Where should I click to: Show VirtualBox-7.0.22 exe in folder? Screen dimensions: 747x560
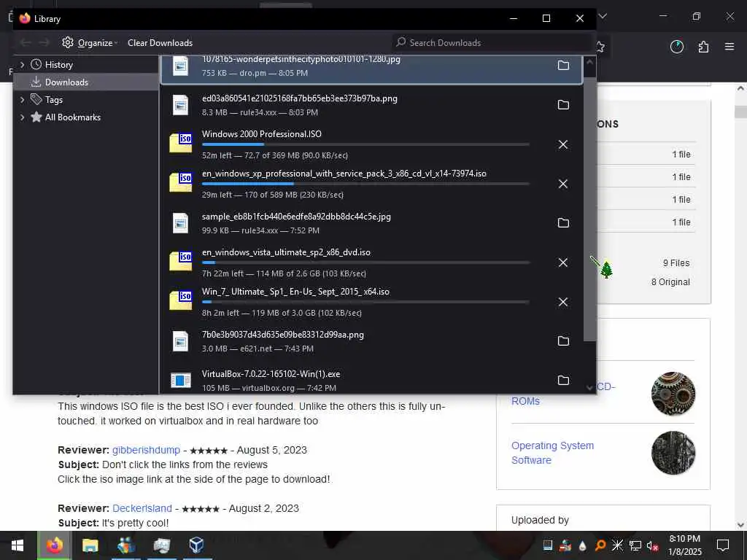[563, 380]
